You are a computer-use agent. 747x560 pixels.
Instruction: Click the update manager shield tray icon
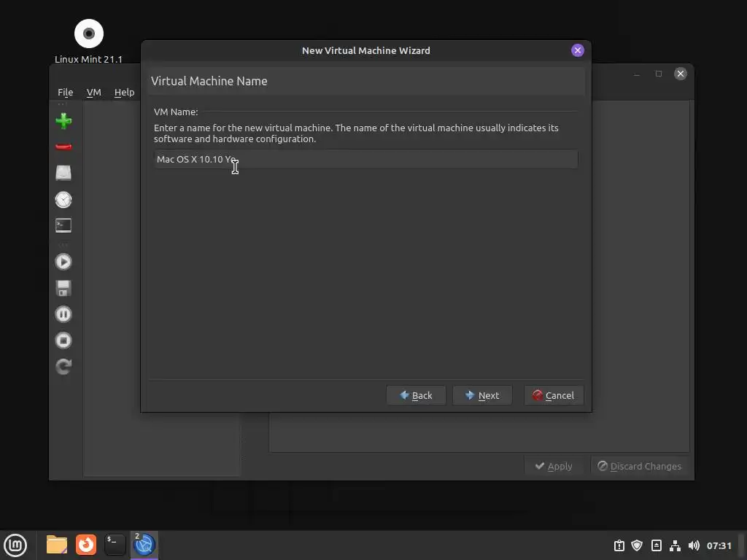(637, 545)
